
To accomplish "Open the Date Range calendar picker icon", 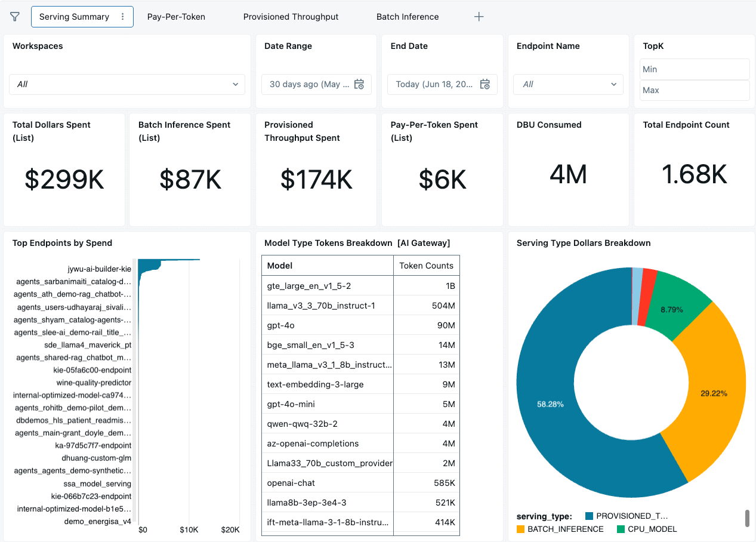I will coord(359,84).
